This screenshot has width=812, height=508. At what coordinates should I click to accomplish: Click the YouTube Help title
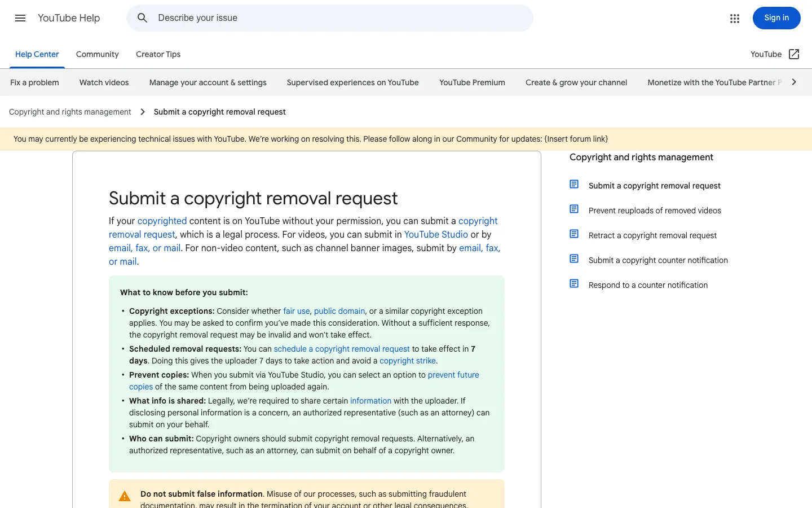click(69, 18)
